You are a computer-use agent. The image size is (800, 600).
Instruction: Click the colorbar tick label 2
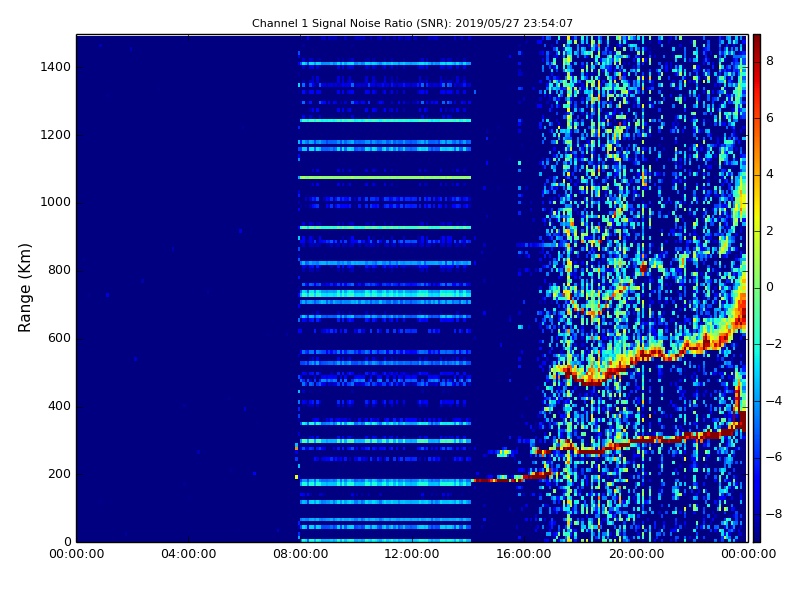pos(770,231)
